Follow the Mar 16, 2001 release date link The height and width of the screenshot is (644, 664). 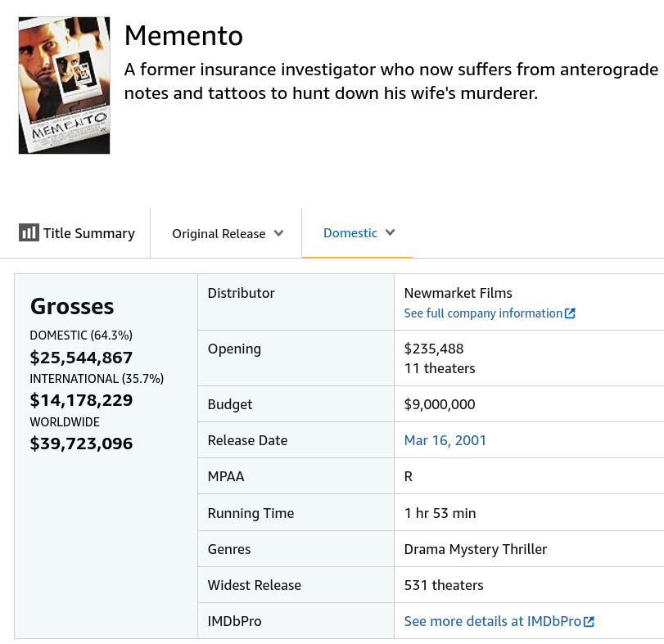445,440
